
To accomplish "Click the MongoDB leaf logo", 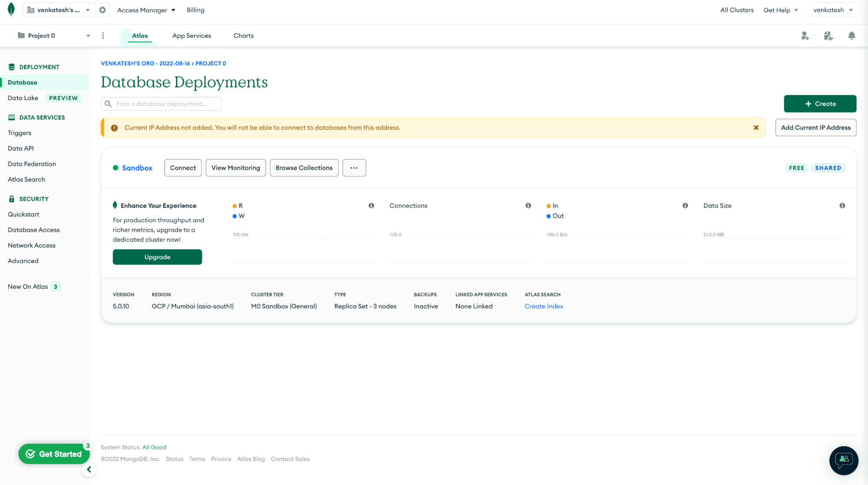I will point(11,10).
